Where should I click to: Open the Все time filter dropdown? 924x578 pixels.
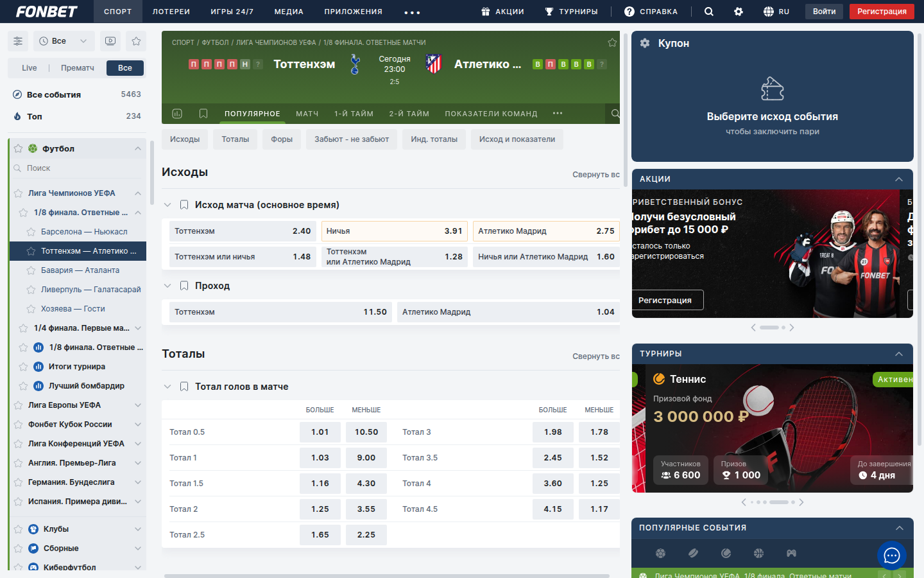[64, 41]
